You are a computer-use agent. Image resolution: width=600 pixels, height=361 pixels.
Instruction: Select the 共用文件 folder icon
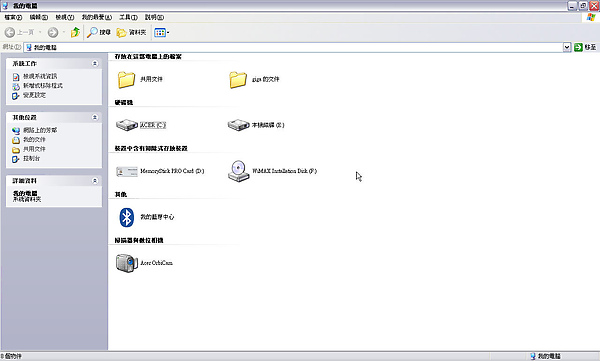(x=126, y=79)
